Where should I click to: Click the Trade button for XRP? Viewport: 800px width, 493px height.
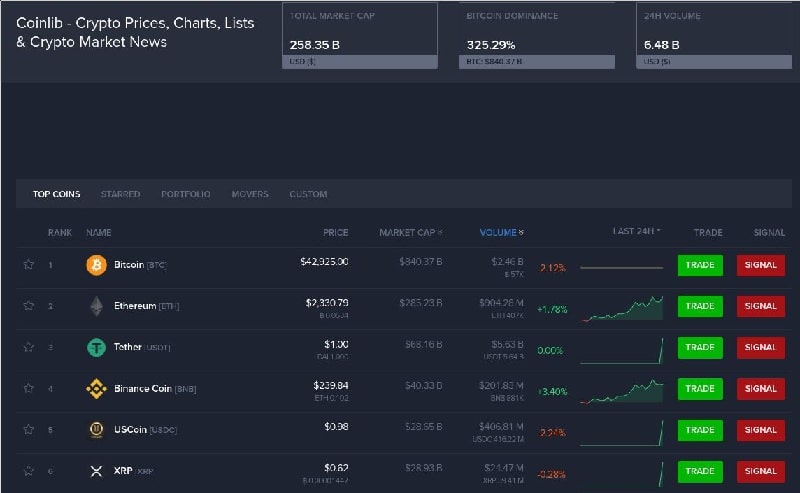(700, 472)
